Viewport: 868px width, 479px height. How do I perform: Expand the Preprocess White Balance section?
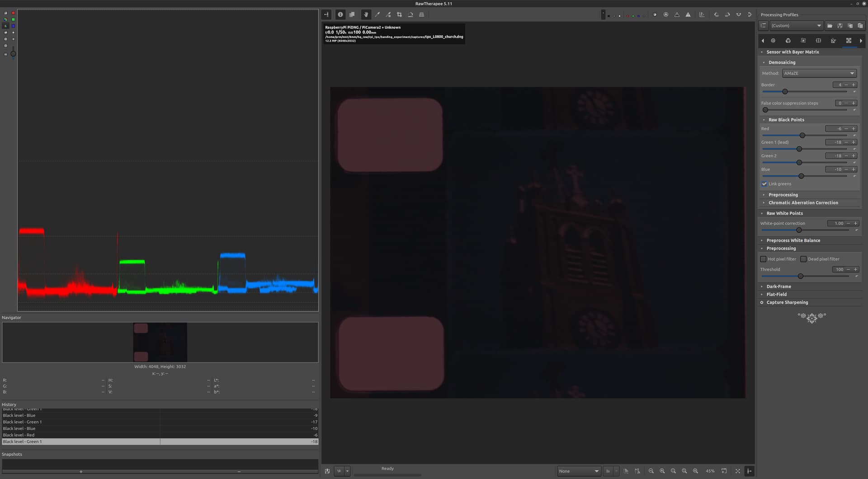click(x=793, y=240)
